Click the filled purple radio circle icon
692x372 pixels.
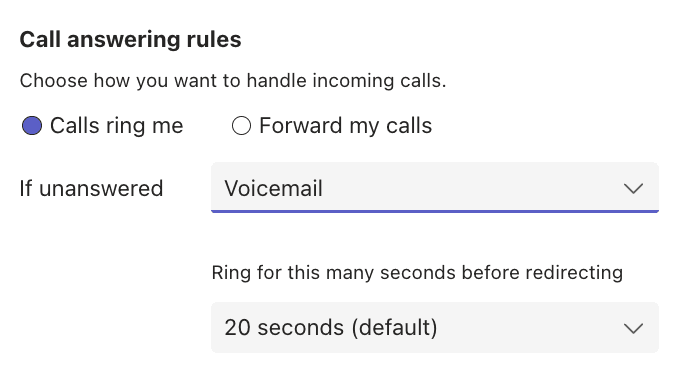(x=32, y=126)
